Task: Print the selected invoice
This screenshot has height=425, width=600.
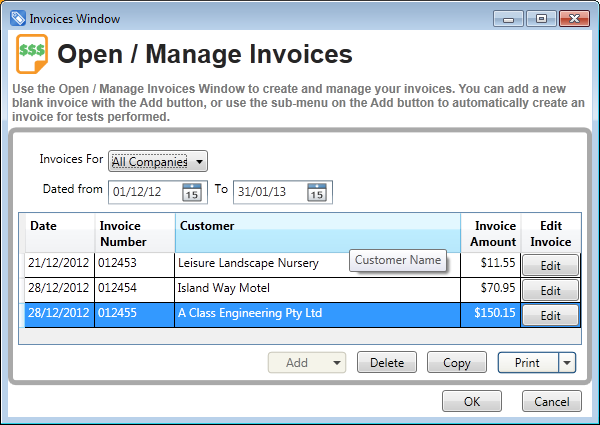Action: [527, 363]
